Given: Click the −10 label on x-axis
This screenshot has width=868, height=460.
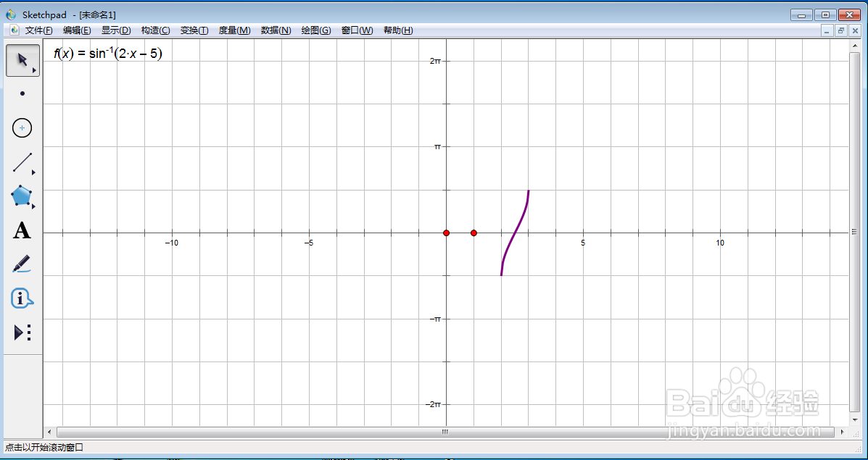Looking at the screenshot, I should pyautogui.click(x=172, y=243).
